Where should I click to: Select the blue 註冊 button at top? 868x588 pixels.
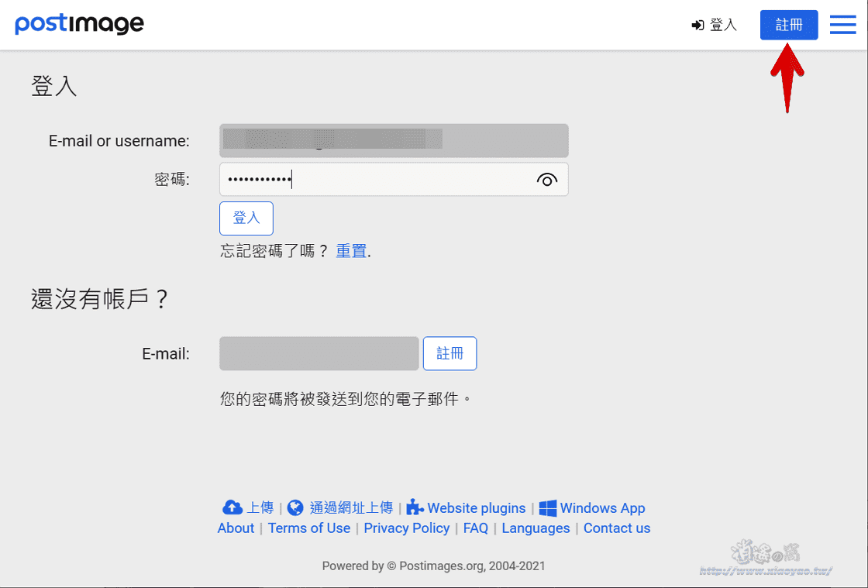788,24
